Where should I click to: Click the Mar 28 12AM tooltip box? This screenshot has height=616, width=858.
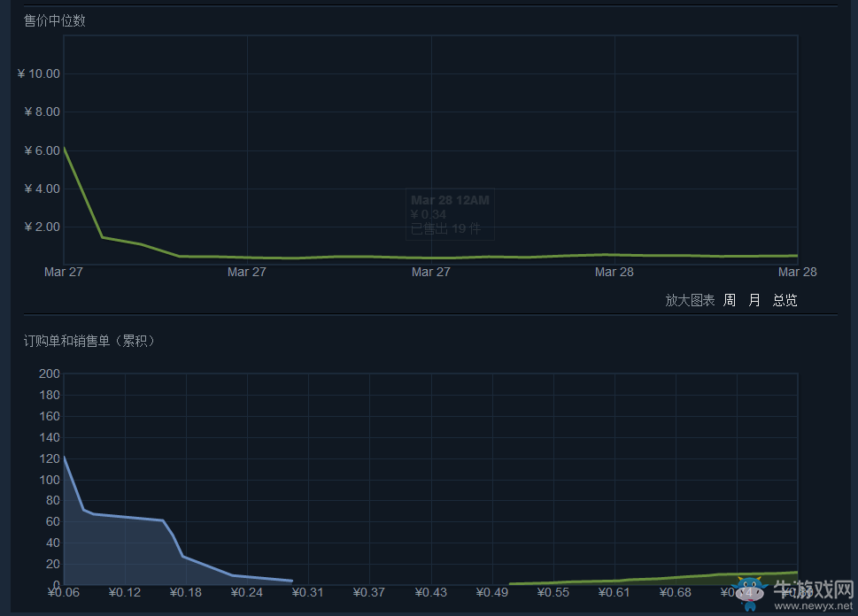450,214
